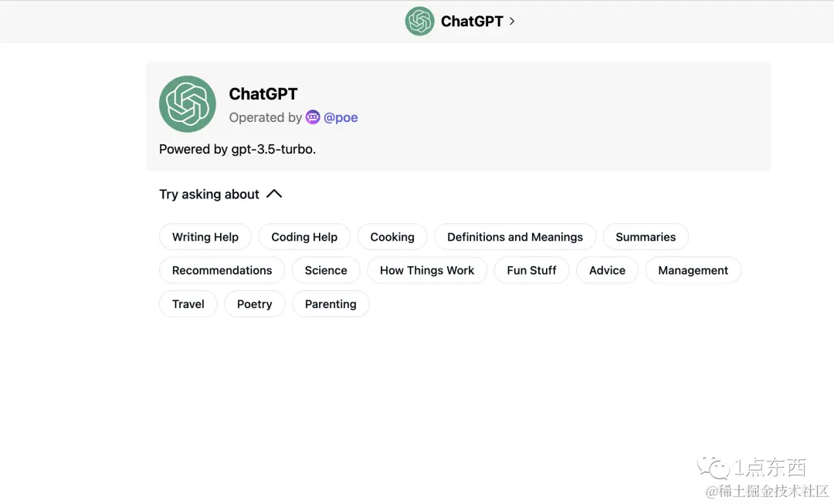Click the ChatGPT avatar on the profile card
This screenshot has height=504, width=834.
187,103
